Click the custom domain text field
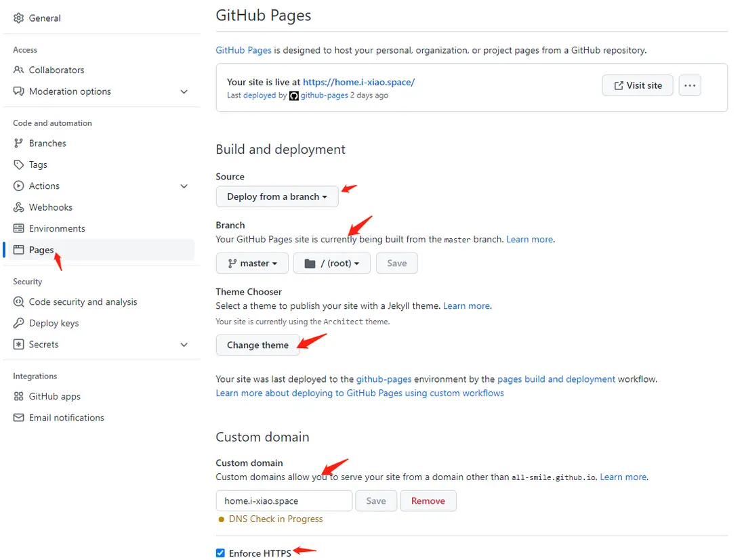 284,501
